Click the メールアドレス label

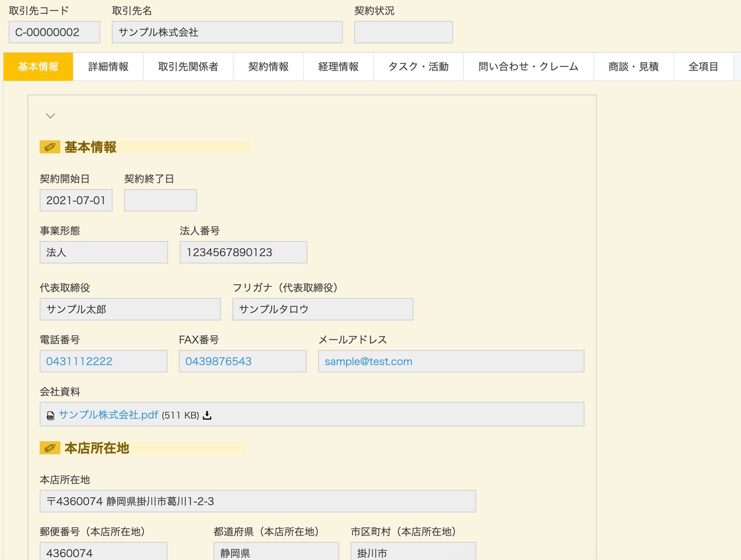353,340
